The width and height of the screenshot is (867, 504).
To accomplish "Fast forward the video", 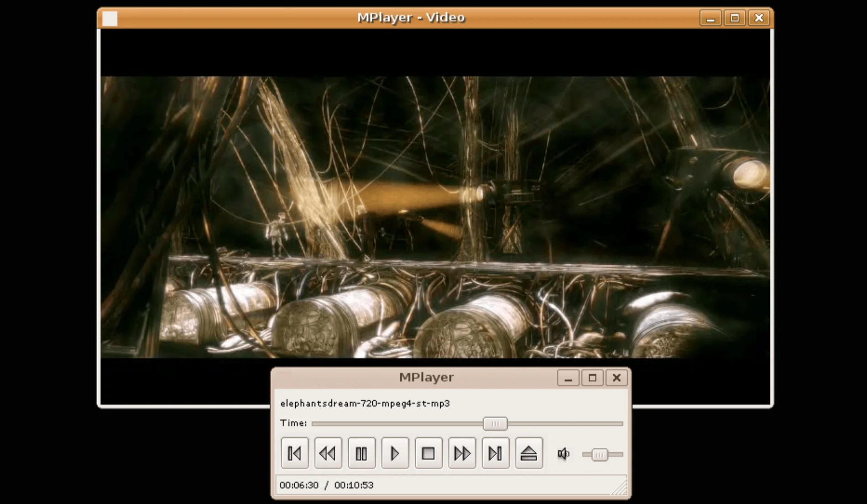I will [462, 453].
